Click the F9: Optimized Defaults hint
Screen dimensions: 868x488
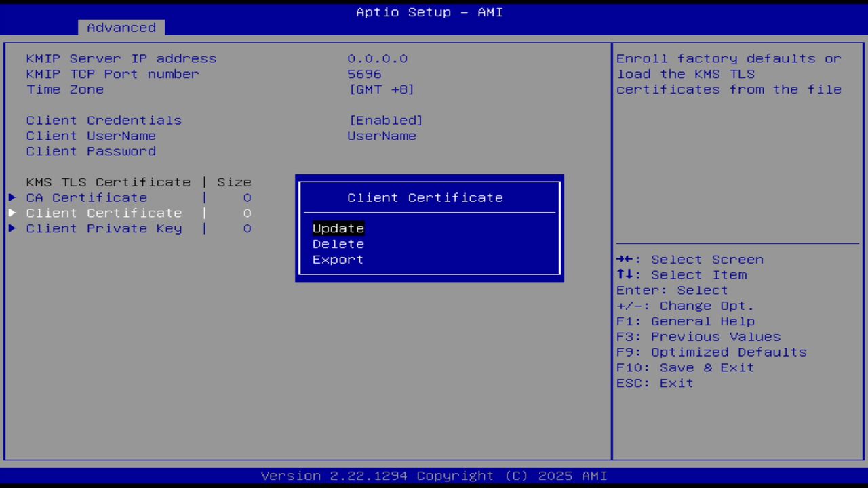711,352
